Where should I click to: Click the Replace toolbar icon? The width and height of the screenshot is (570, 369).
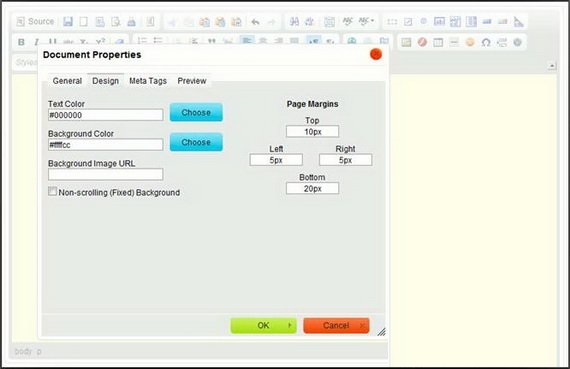(309, 22)
